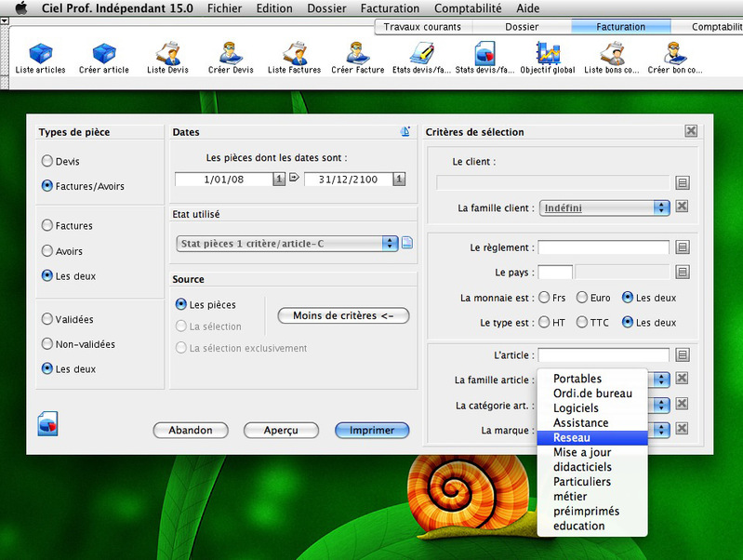This screenshot has width=743, height=560.
Task: Choose Ordi.de bureau in the popup list
Action: pos(592,393)
